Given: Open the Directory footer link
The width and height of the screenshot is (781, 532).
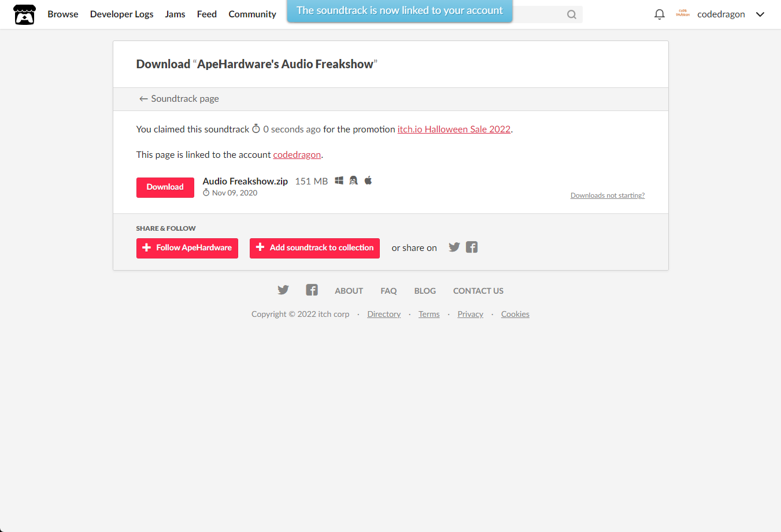Looking at the screenshot, I should pos(384,314).
